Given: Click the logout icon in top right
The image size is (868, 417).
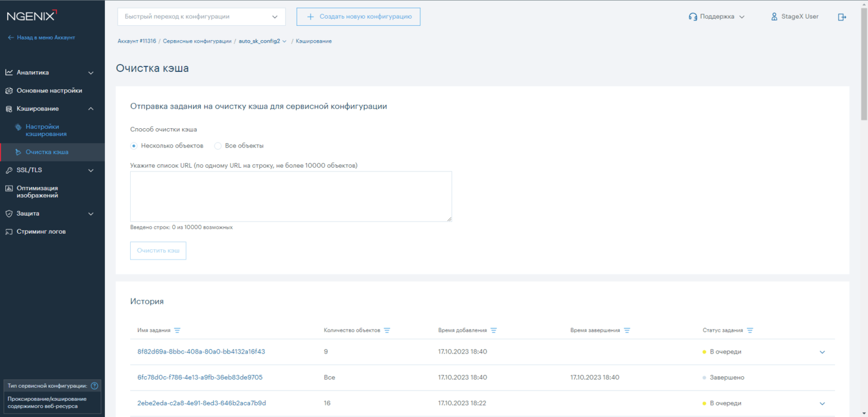Looking at the screenshot, I should click(x=841, y=17).
